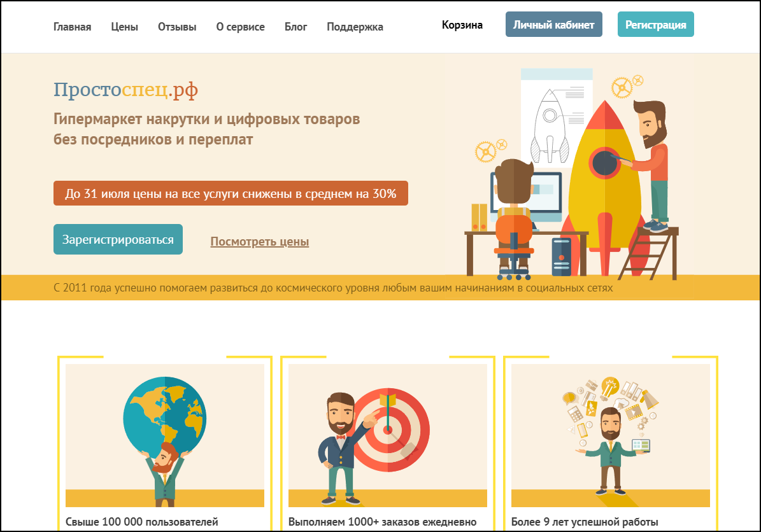Click heading Гипермаркет накрутки и цифровых товаров
Viewport: 761px width, 532px height.
pos(207,119)
